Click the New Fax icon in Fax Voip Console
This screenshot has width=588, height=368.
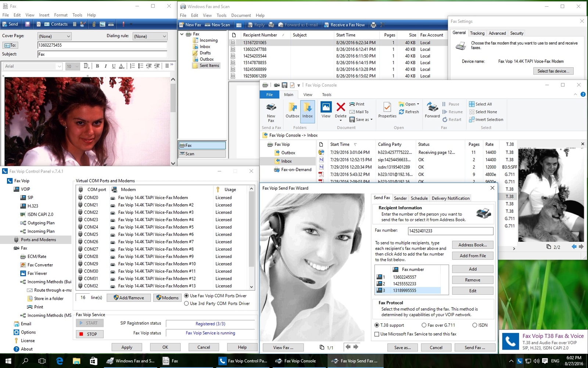tap(271, 112)
